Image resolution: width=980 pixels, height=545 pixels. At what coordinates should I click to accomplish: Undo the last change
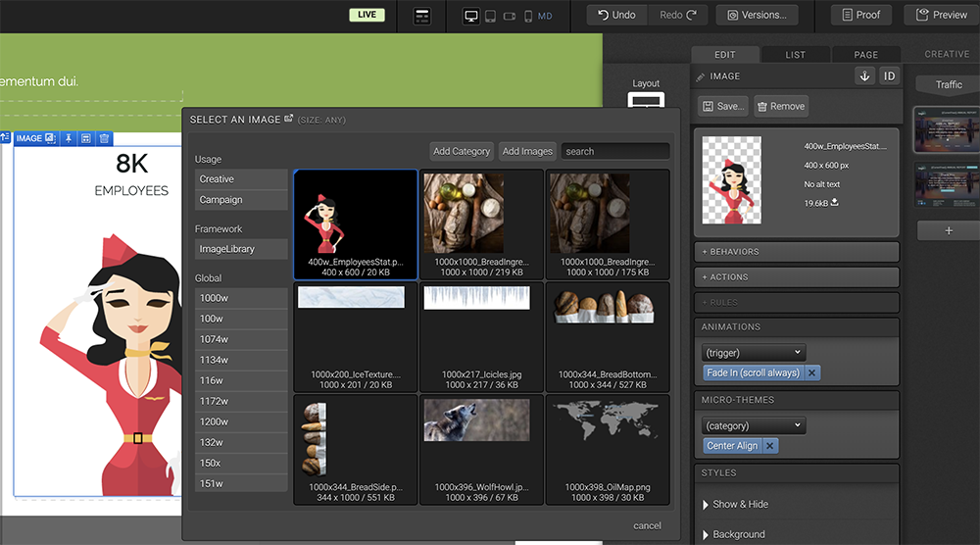pos(616,15)
